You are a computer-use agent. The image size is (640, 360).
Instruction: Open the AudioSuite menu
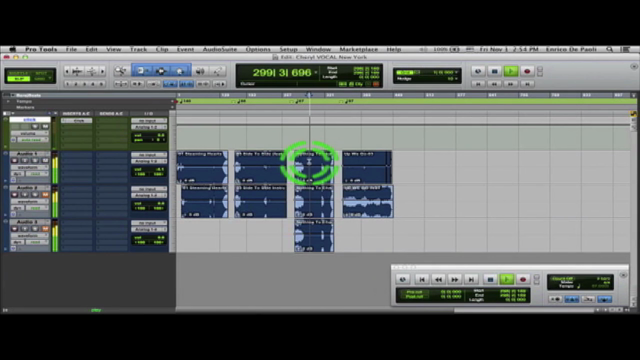(220, 49)
